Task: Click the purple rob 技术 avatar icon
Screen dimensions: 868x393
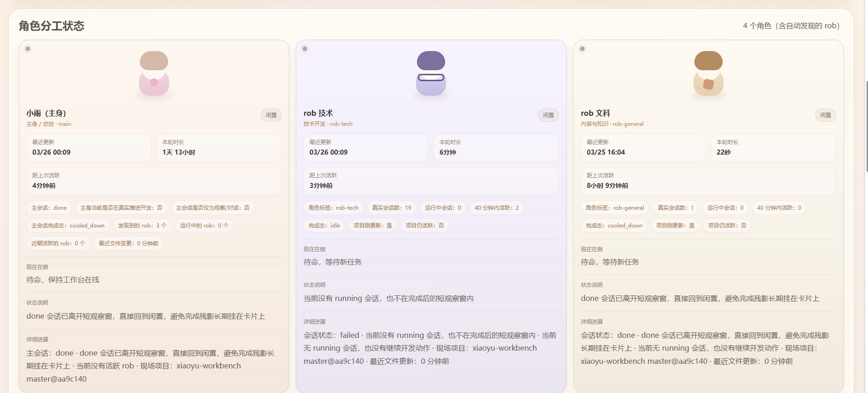Action: tap(431, 73)
